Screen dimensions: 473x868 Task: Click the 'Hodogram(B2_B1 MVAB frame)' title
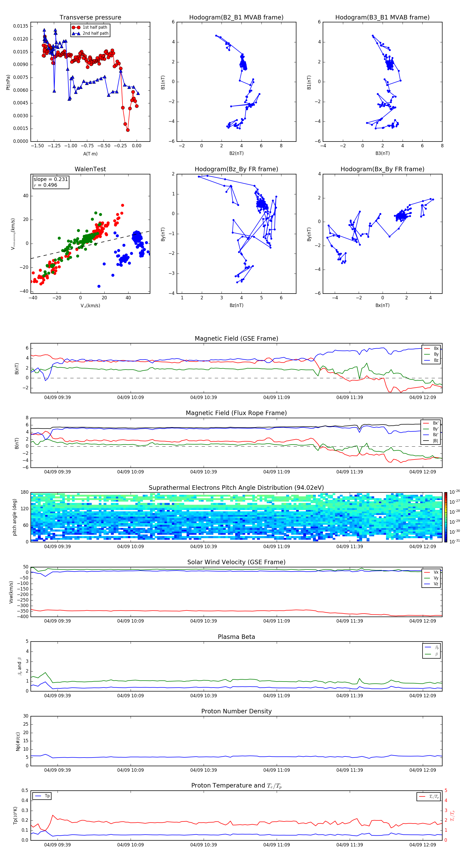tap(236, 18)
